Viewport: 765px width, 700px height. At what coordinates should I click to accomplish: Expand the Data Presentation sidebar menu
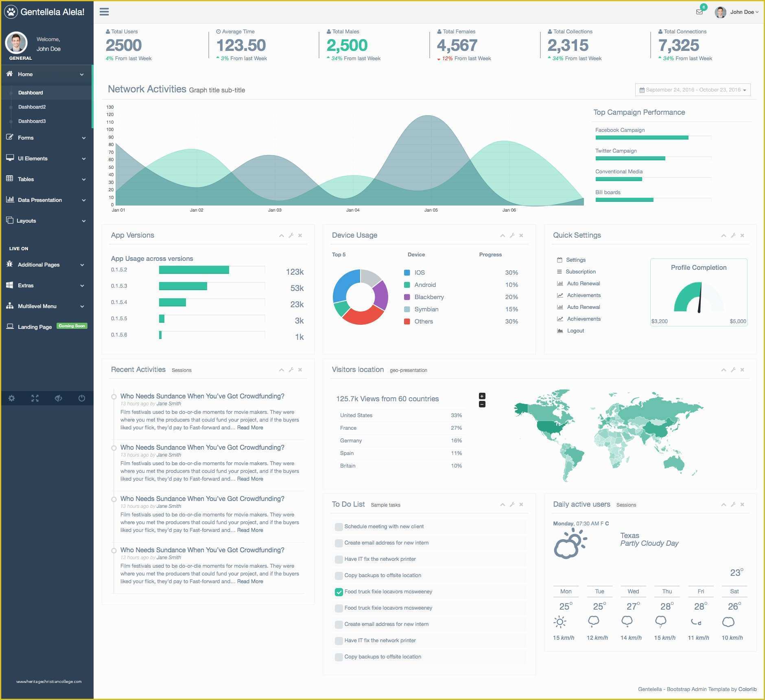46,200
